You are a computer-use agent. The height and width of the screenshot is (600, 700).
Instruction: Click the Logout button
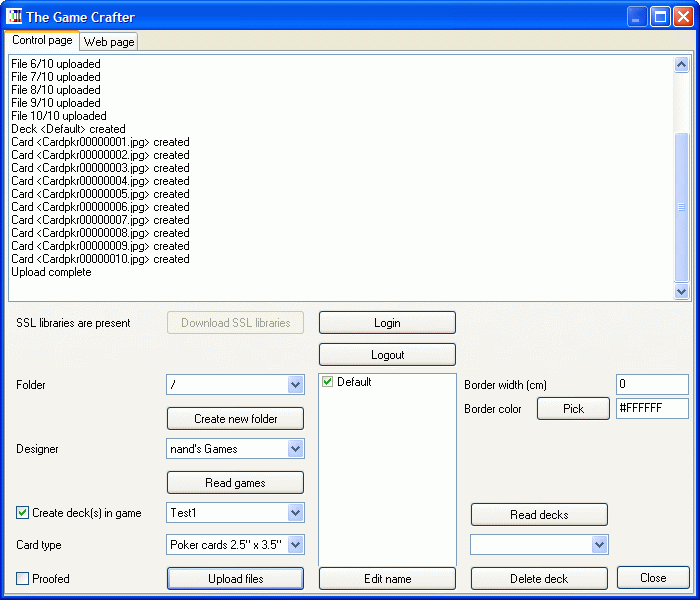pos(387,354)
